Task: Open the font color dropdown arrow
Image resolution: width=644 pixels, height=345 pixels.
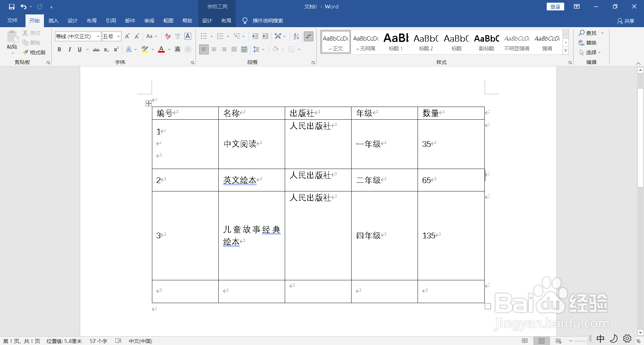Action: coord(169,49)
